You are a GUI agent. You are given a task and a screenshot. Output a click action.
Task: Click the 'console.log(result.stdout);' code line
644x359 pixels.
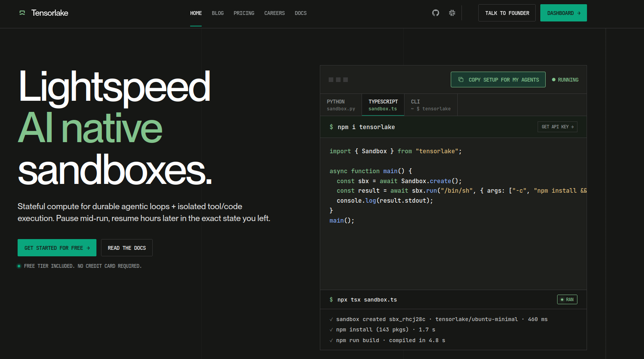click(x=385, y=201)
